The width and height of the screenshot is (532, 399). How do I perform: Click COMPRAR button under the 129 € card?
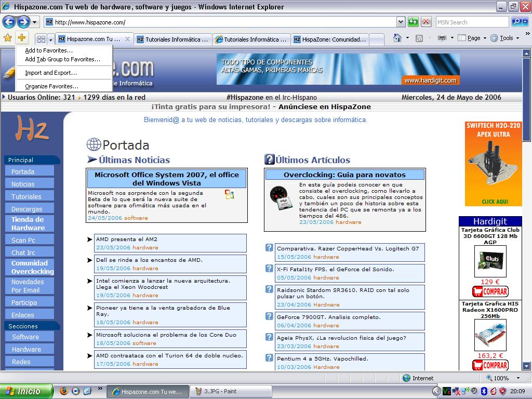490,291
